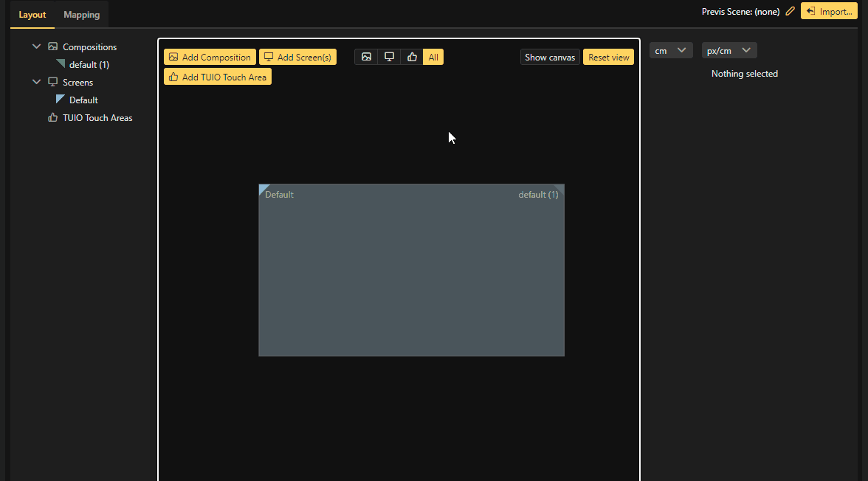
Task: Click the Compositions picture icon in tree
Action: 52,46
